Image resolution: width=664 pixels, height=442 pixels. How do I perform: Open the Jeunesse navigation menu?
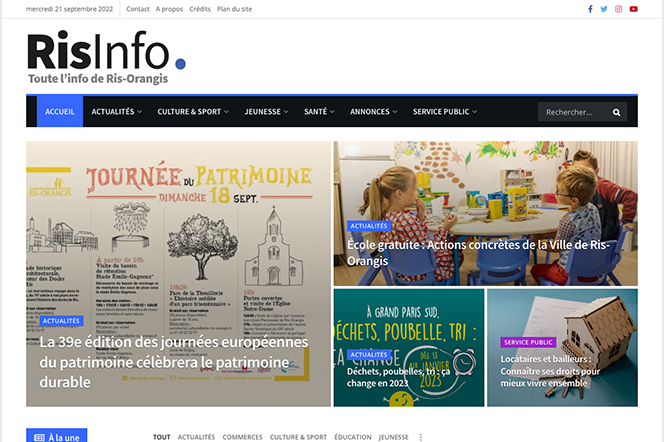[x=266, y=112]
